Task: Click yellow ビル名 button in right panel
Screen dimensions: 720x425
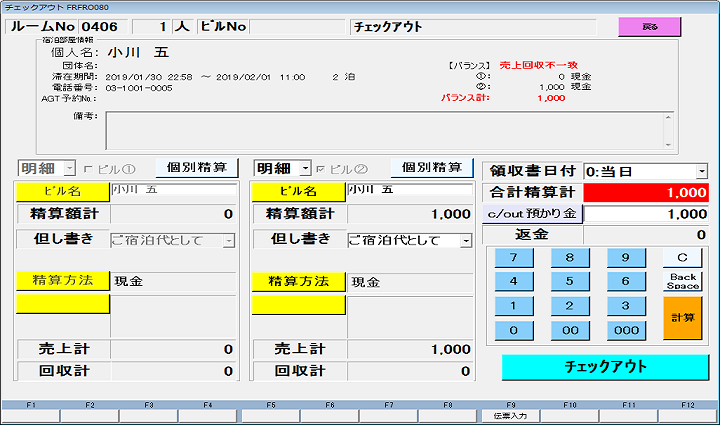Action: pos(298,192)
